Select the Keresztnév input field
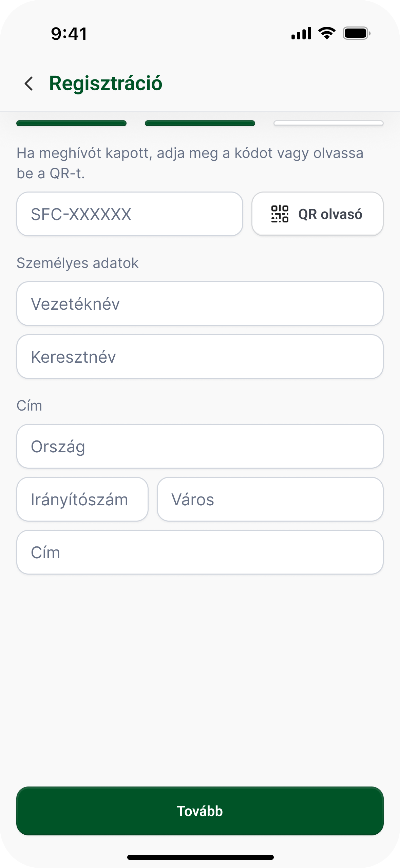This screenshot has height=868, width=400. pos(200,357)
